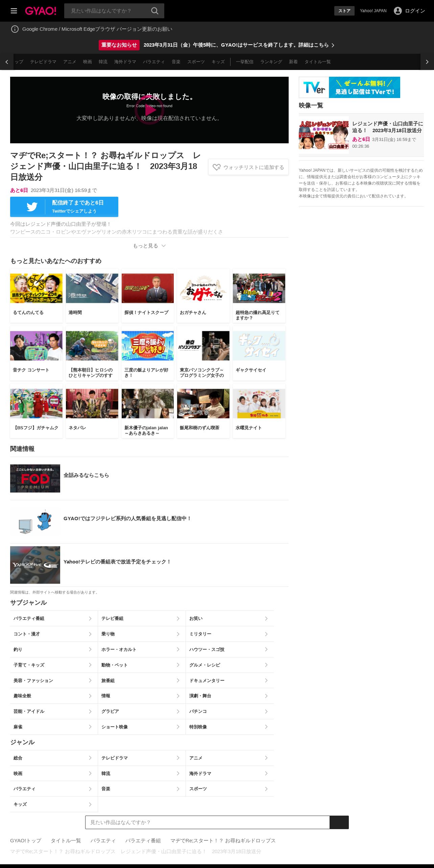The height and width of the screenshot is (868, 434).
Task: Open the 海外ドラマ genre row
Action: (x=230, y=773)
